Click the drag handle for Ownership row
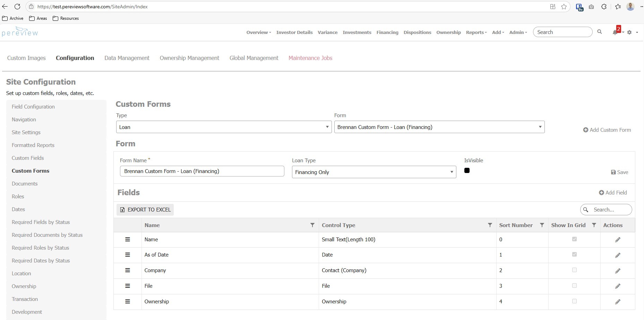Viewport: 644px width, 320px height. pos(128,302)
